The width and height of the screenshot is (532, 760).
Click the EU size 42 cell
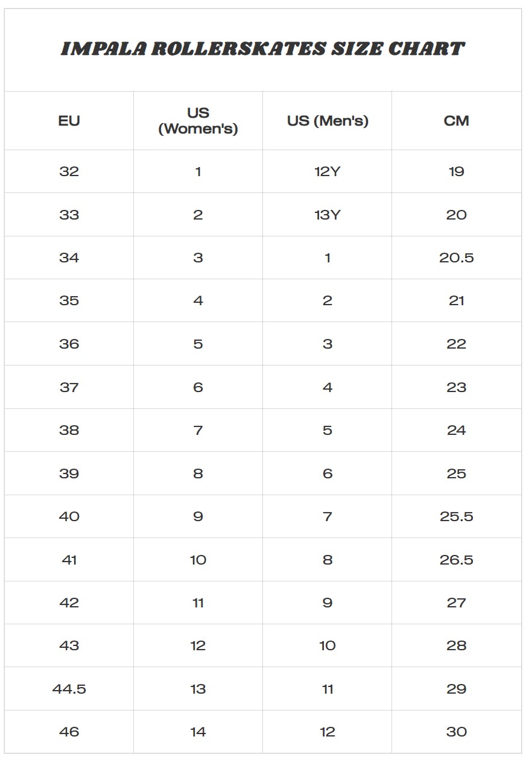(x=69, y=603)
